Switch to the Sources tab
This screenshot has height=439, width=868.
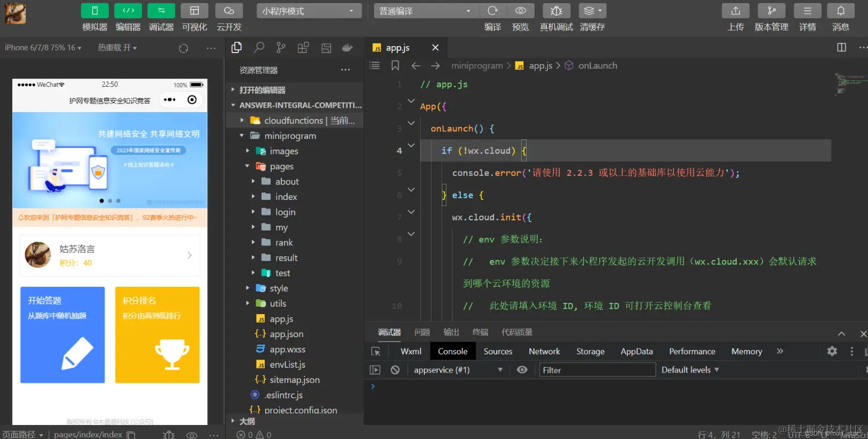(498, 352)
